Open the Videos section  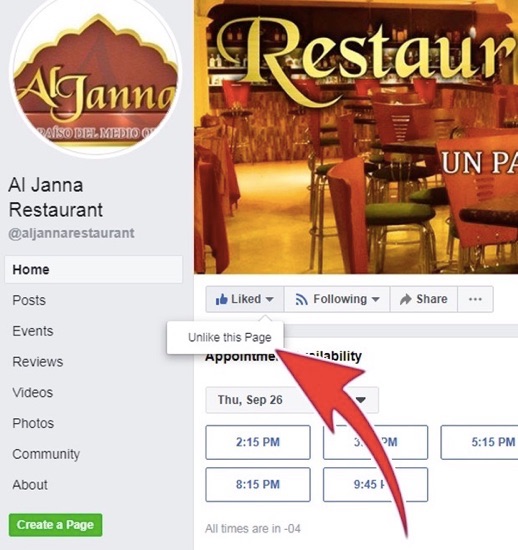33,393
